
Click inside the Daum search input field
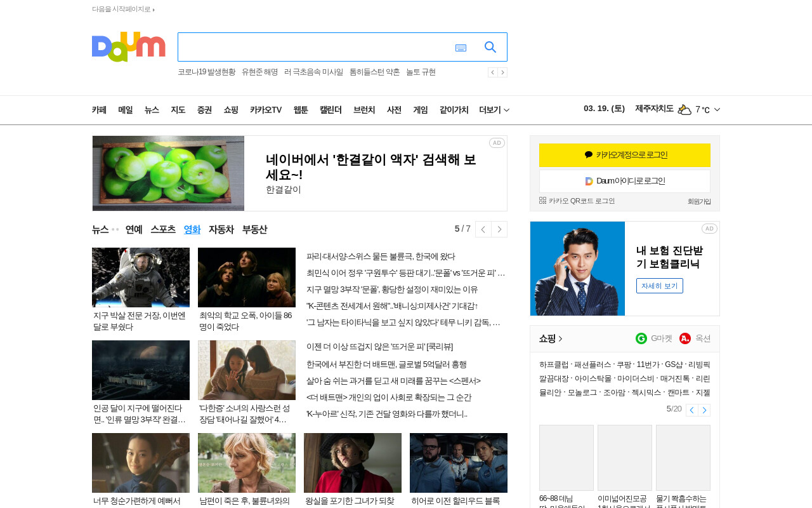(314, 47)
